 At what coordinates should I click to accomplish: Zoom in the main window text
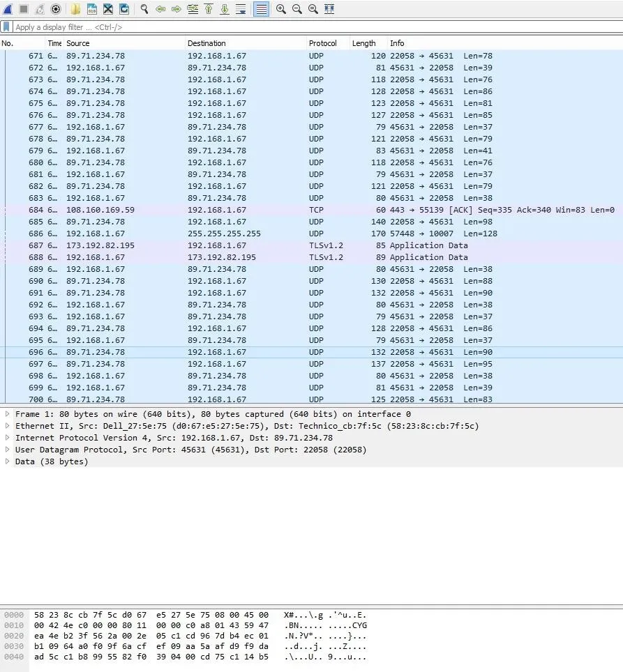coord(281,9)
